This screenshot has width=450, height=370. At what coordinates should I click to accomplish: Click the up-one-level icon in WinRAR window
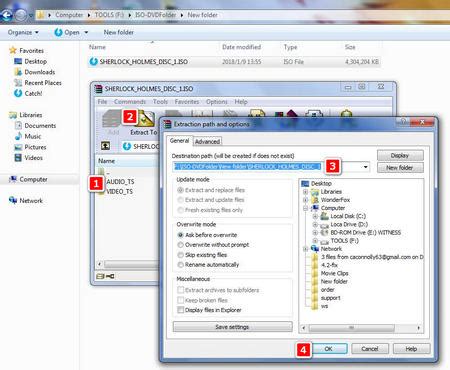(105, 146)
